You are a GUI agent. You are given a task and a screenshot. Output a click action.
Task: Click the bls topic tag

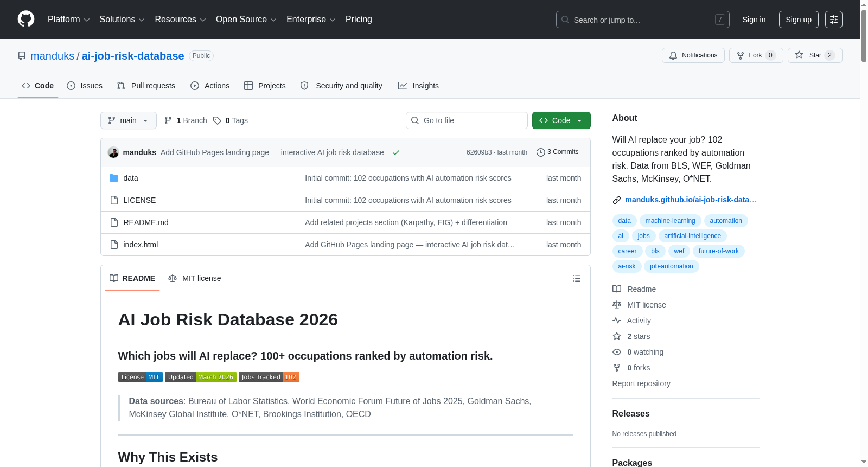[655, 251]
